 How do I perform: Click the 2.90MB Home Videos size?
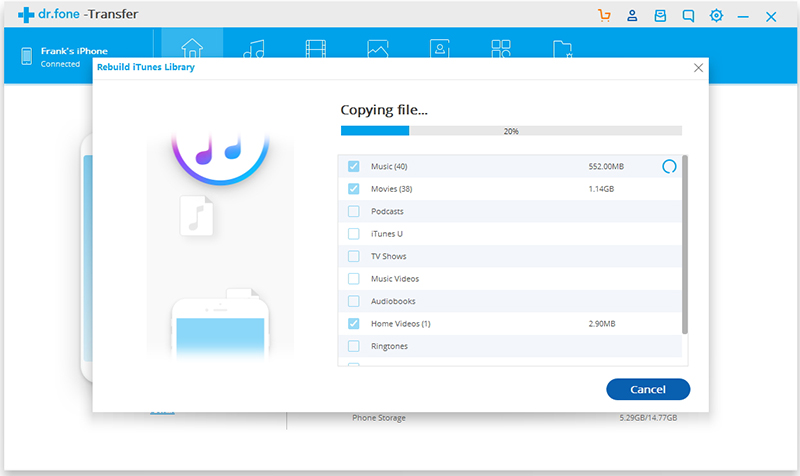pyautogui.click(x=602, y=323)
